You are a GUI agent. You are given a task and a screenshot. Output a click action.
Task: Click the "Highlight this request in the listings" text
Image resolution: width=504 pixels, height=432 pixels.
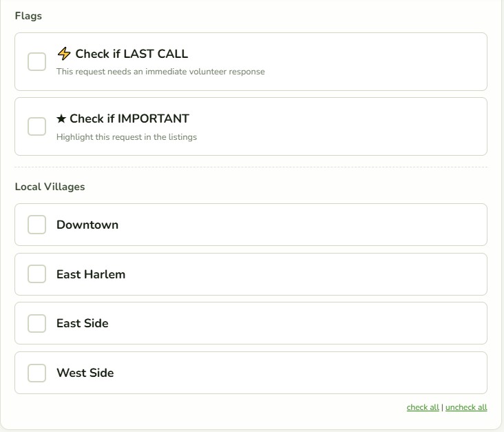pyautogui.click(x=127, y=137)
